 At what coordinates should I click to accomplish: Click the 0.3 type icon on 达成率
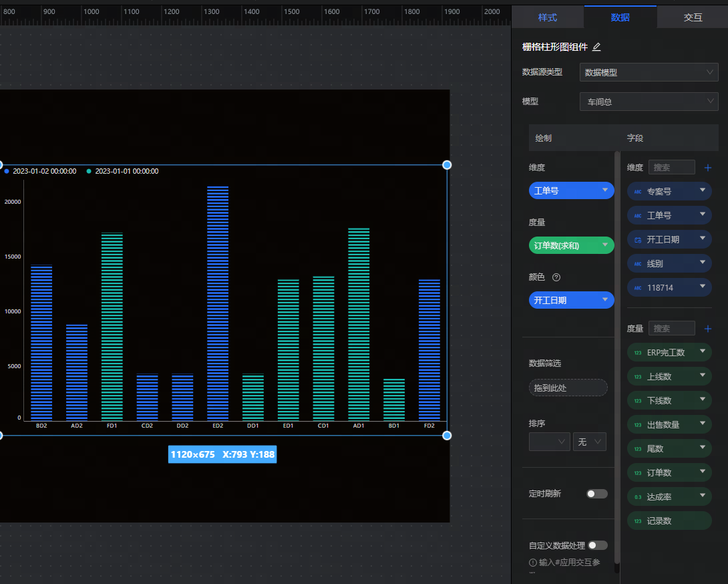pyautogui.click(x=638, y=497)
